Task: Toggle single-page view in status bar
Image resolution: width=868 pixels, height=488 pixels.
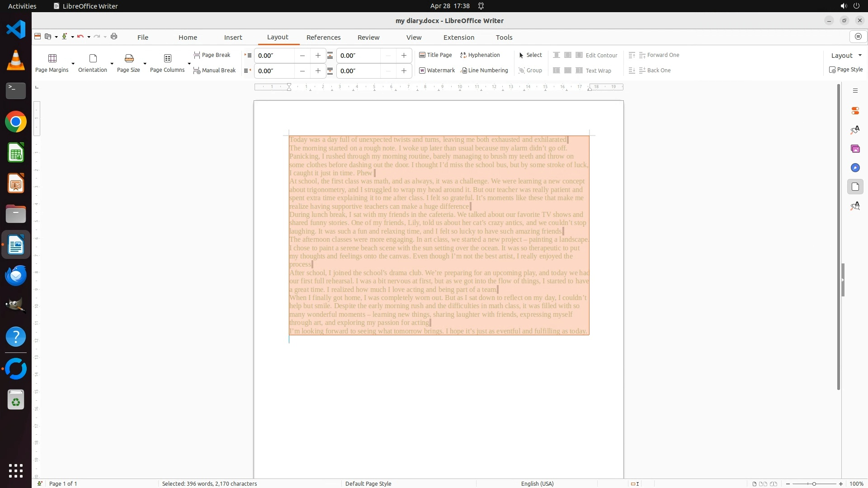Action: pyautogui.click(x=754, y=483)
